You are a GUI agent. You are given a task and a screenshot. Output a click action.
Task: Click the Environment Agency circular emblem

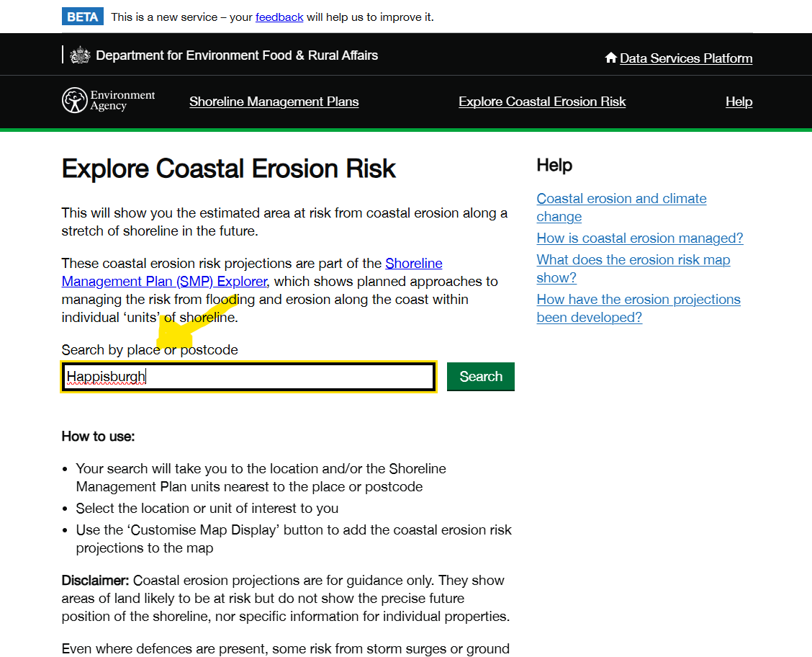point(75,101)
